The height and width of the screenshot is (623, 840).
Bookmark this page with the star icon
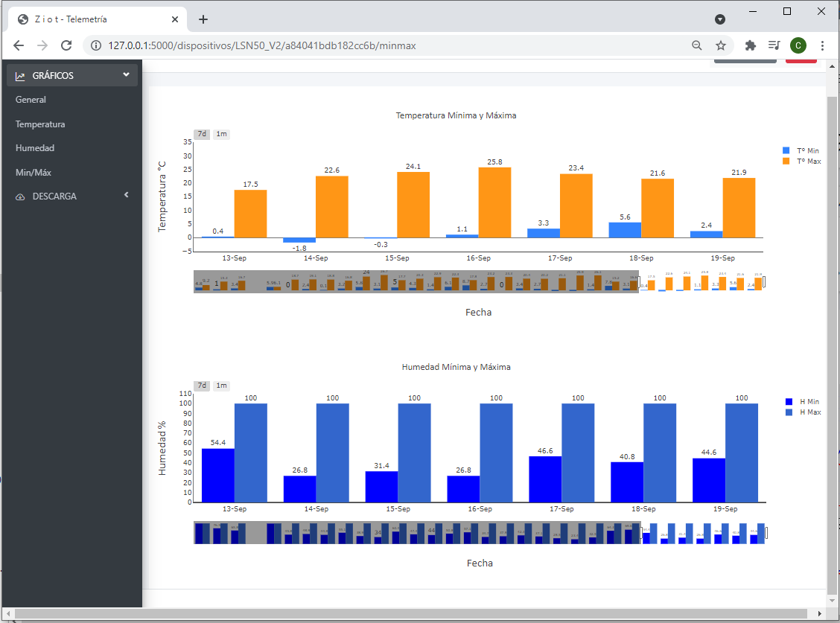tap(720, 45)
